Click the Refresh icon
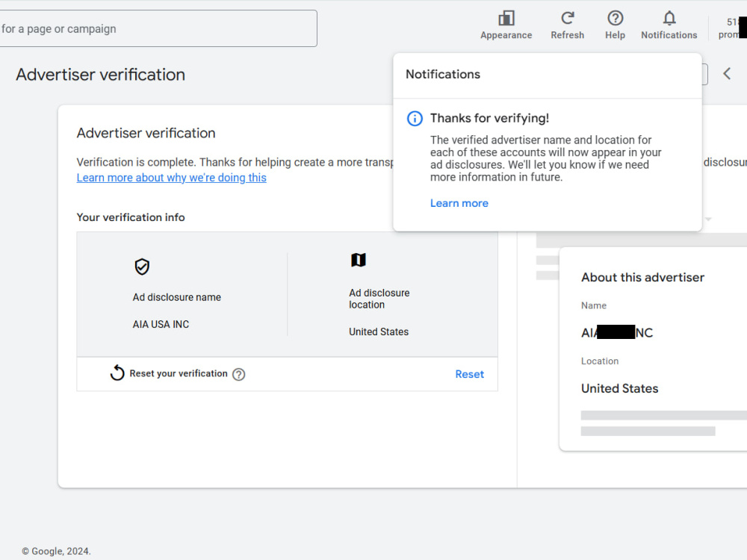Screen dimensions: 747x560 click(x=567, y=19)
